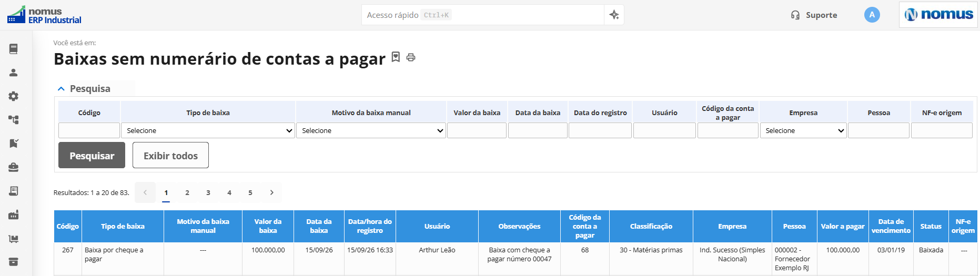Go to next results page arrow
This screenshot has width=980, height=276.
click(271, 192)
